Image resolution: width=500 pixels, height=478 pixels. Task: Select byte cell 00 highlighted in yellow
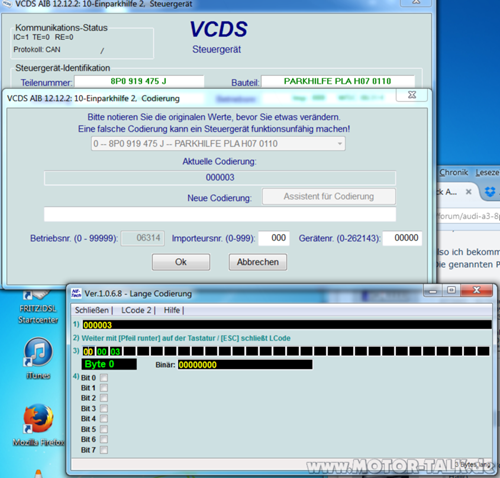pyautogui.click(x=88, y=351)
